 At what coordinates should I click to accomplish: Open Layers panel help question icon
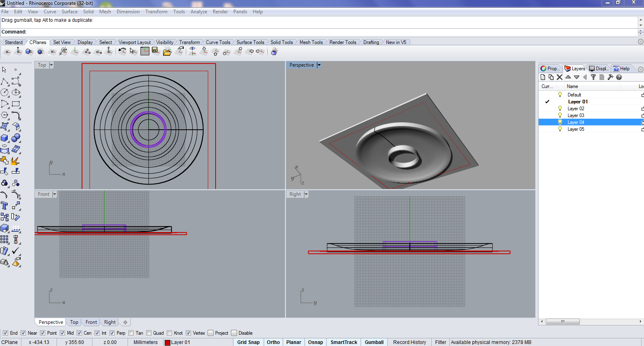(619, 77)
